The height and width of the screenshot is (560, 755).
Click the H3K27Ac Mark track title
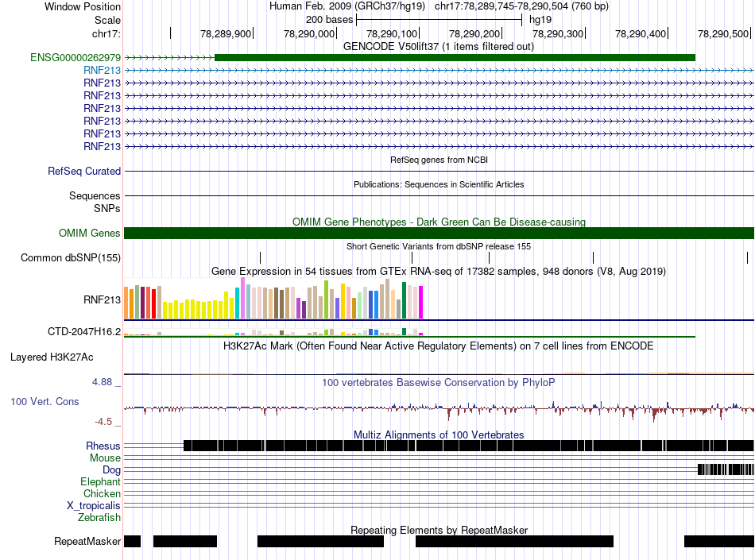[439, 346]
